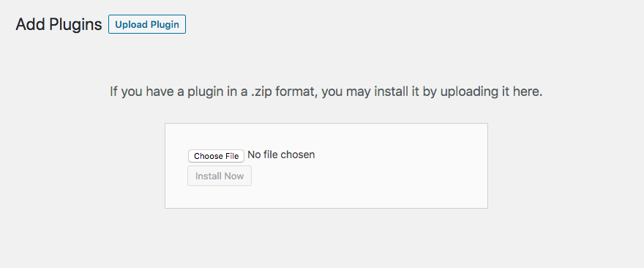Browse for a plugin zip with Choose File
This screenshot has width=644, height=268.
[216, 156]
